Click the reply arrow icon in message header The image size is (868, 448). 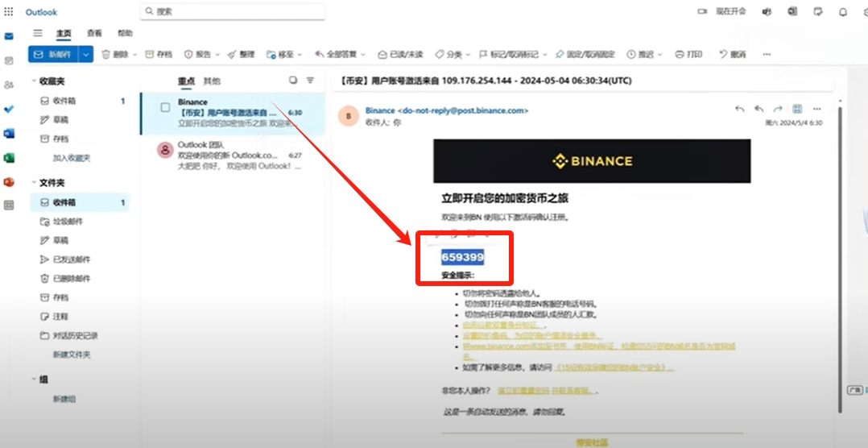click(740, 109)
